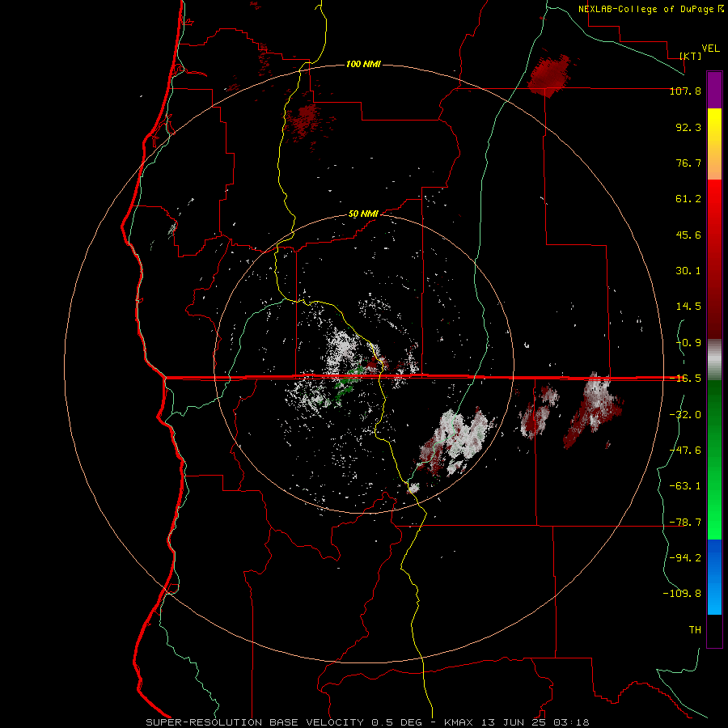Click the 50 NMI range ring label
The width and height of the screenshot is (728, 728).
(363, 214)
